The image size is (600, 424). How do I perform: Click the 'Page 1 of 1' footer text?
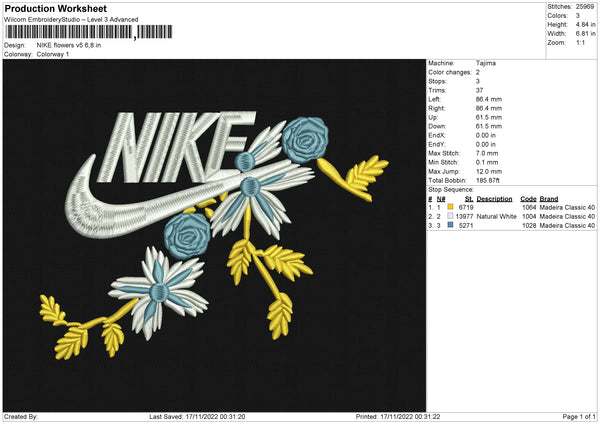pyautogui.click(x=579, y=417)
